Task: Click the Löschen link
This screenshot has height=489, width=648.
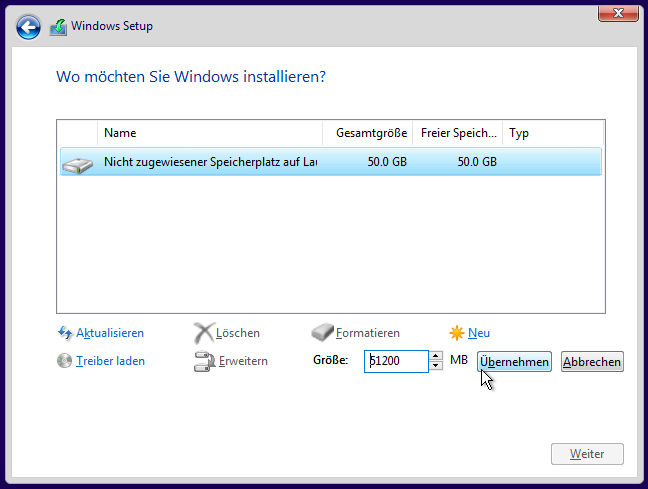Action: click(x=238, y=333)
